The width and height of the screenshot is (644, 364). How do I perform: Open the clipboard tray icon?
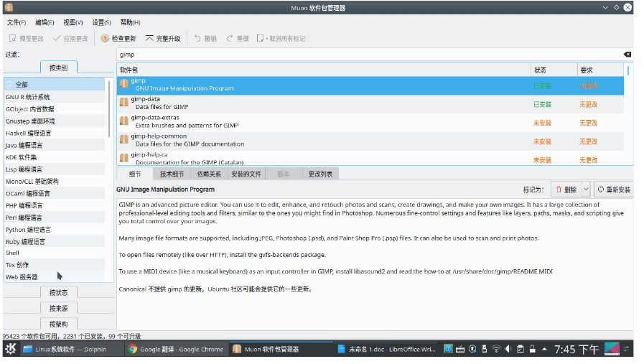pyautogui.click(x=521, y=349)
